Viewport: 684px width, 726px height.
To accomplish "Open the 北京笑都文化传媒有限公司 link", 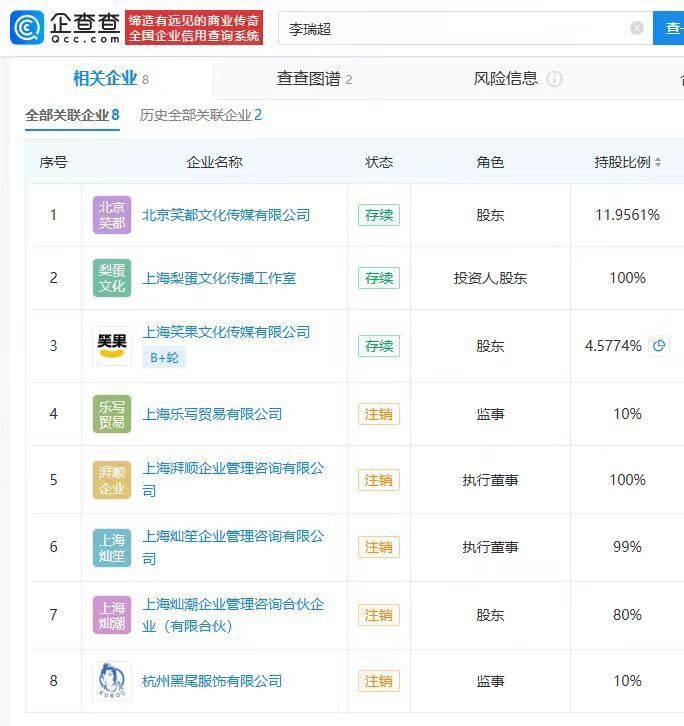I will pyautogui.click(x=226, y=215).
